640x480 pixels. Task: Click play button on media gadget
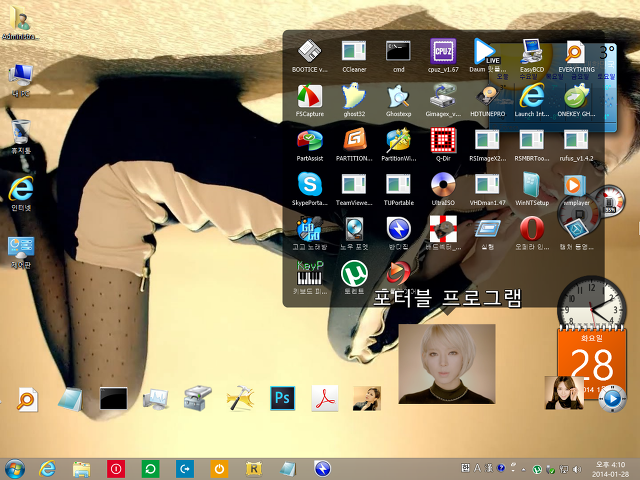point(612,398)
